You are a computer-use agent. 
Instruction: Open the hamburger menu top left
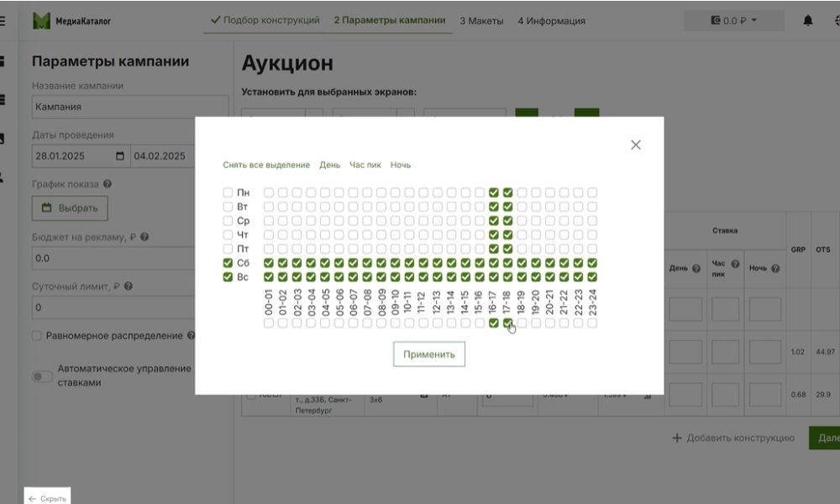[x=4, y=18]
